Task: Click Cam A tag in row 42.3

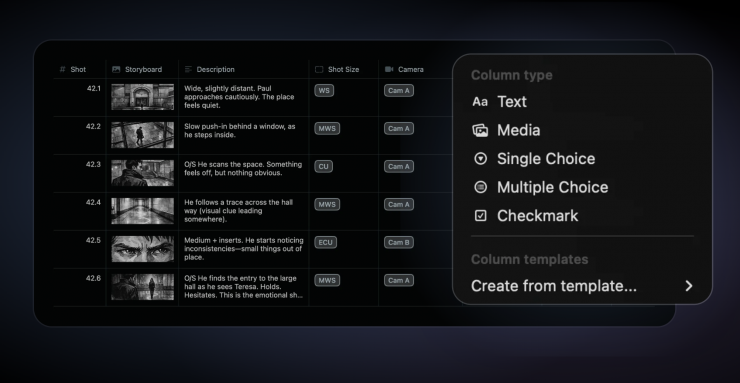Action: (399, 167)
